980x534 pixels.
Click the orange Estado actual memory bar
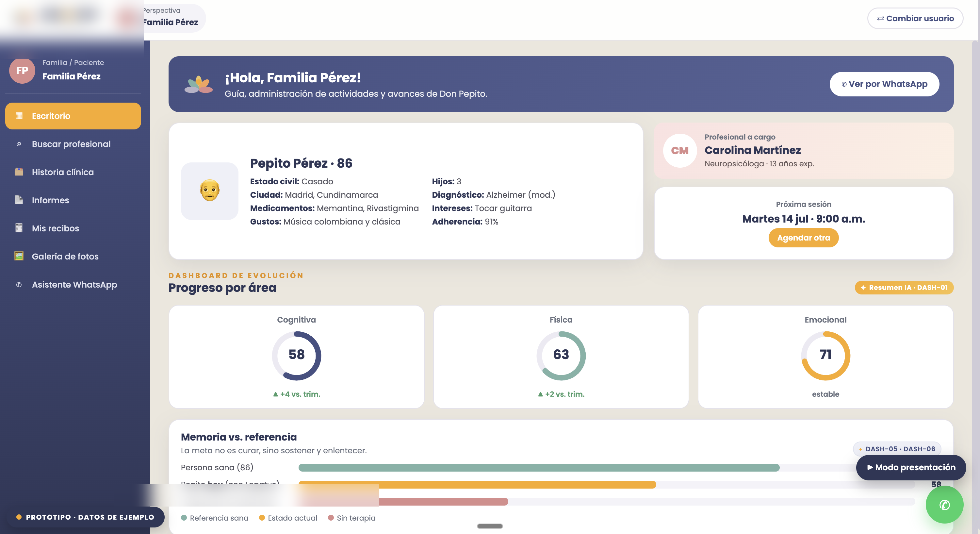(x=478, y=485)
